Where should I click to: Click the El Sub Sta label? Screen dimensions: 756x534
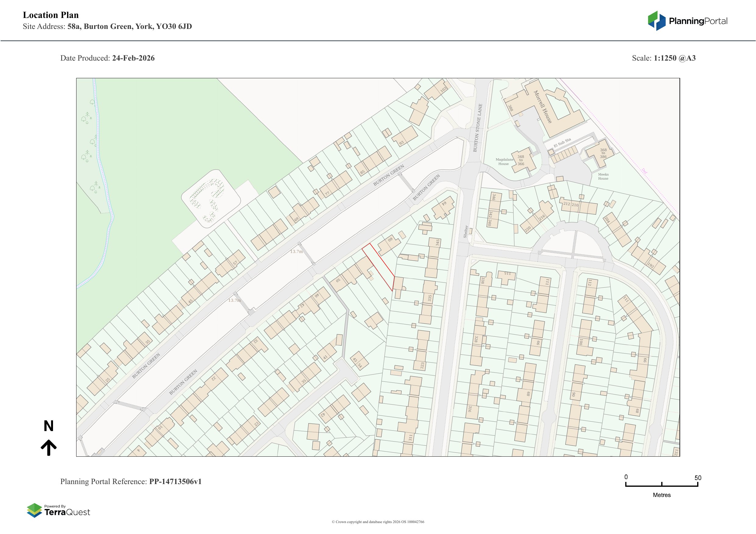pyautogui.click(x=562, y=143)
